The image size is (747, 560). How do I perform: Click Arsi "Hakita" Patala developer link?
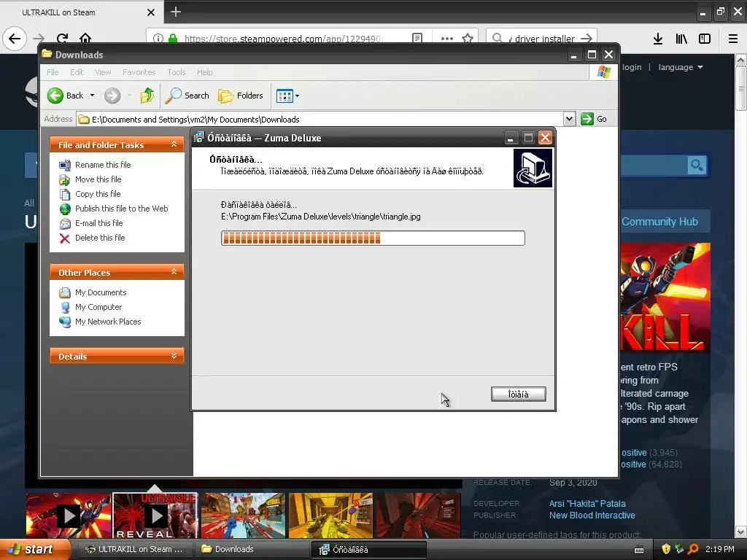point(587,503)
